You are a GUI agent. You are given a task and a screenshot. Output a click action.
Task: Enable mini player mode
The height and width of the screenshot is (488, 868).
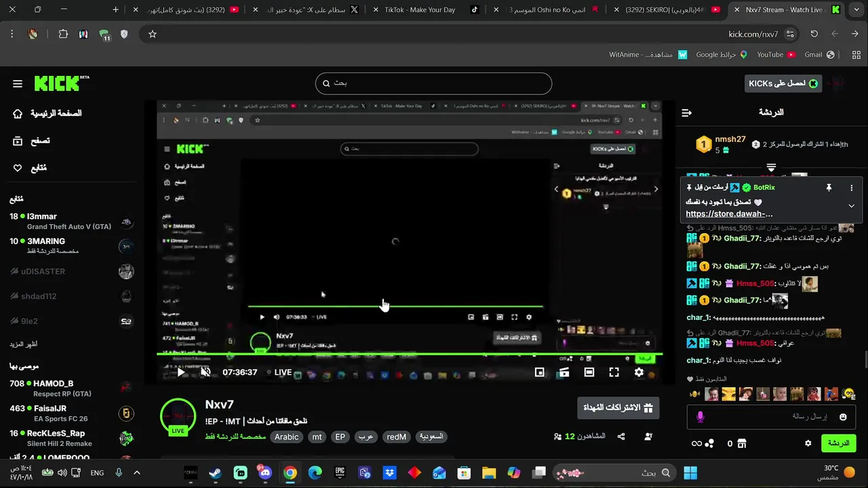pos(540,372)
